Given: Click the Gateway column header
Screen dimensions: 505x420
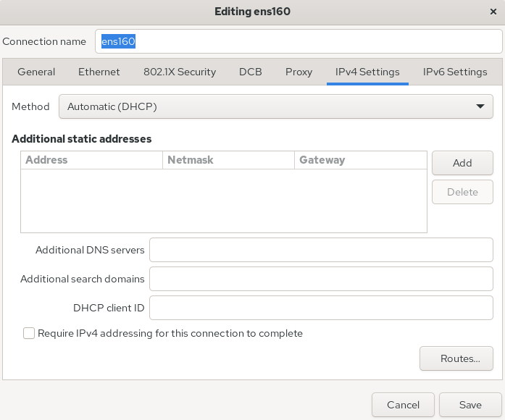Looking at the screenshot, I should (x=360, y=160).
